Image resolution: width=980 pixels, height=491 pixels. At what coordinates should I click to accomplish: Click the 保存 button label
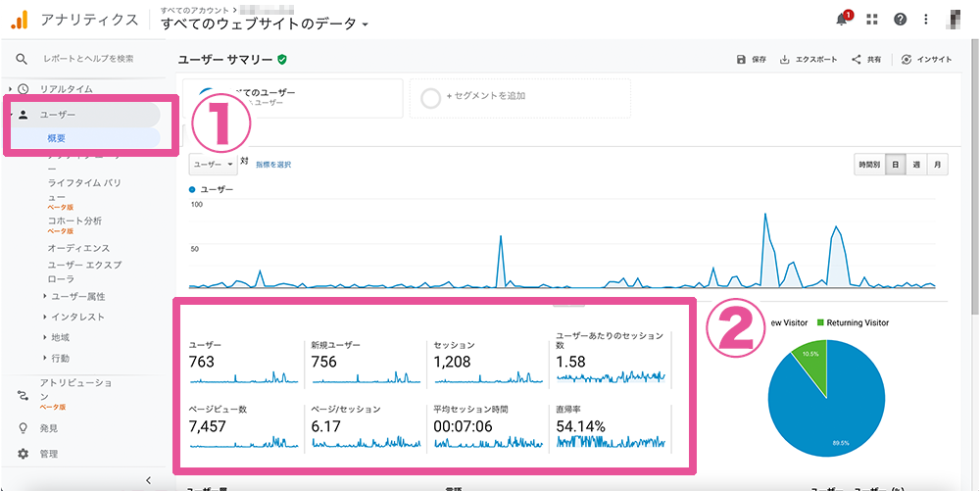point(759,60)
